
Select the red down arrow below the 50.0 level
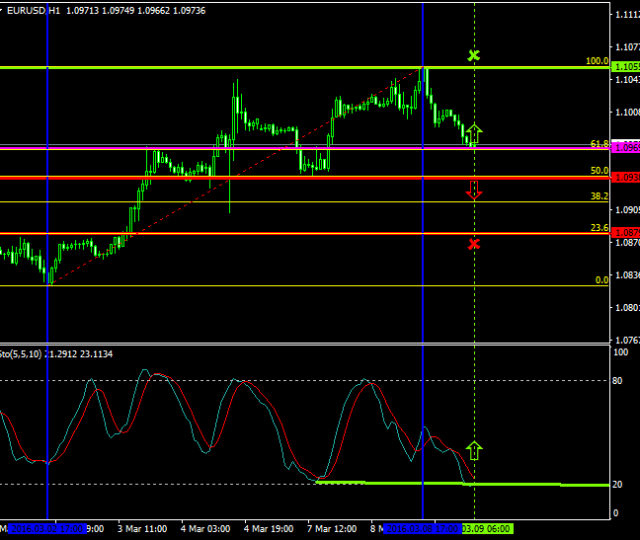click(474, 190)
